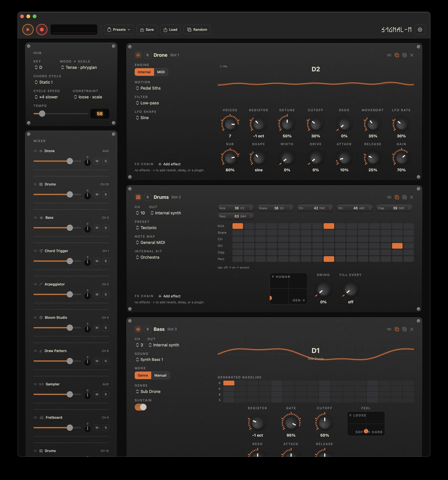Remove the Bass slot with X

pyautogui.click(x=412, y=329)
